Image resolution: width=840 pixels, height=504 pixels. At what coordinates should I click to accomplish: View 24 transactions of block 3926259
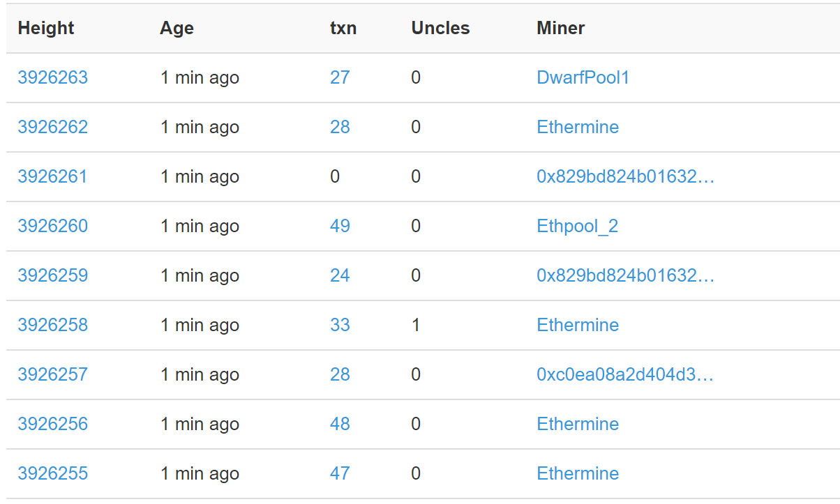[340, 275]
